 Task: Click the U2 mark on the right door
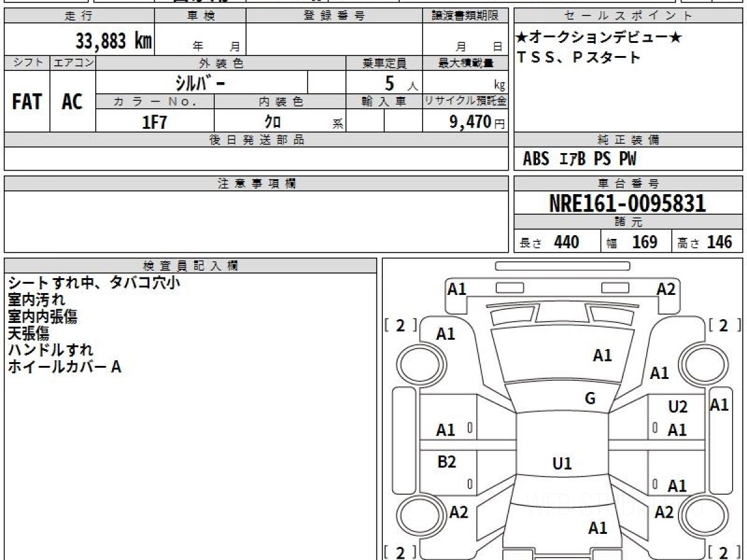[x=678, y=407]
